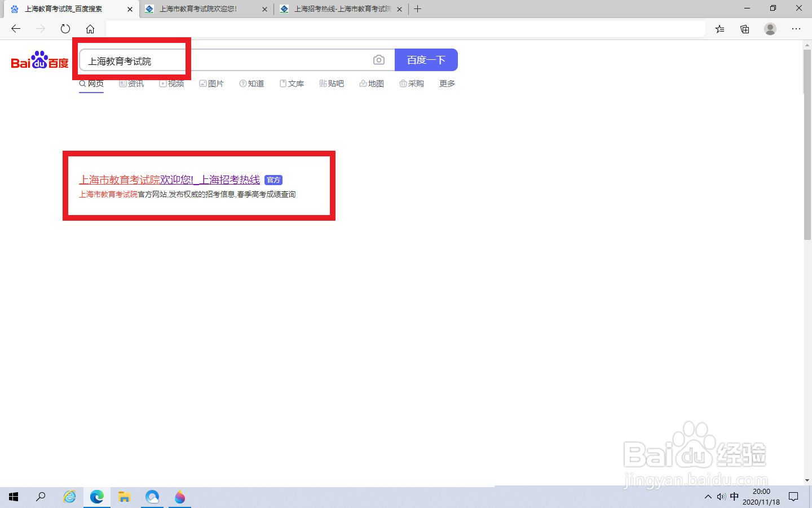Click the 官方 badge on result

point(273,180)
